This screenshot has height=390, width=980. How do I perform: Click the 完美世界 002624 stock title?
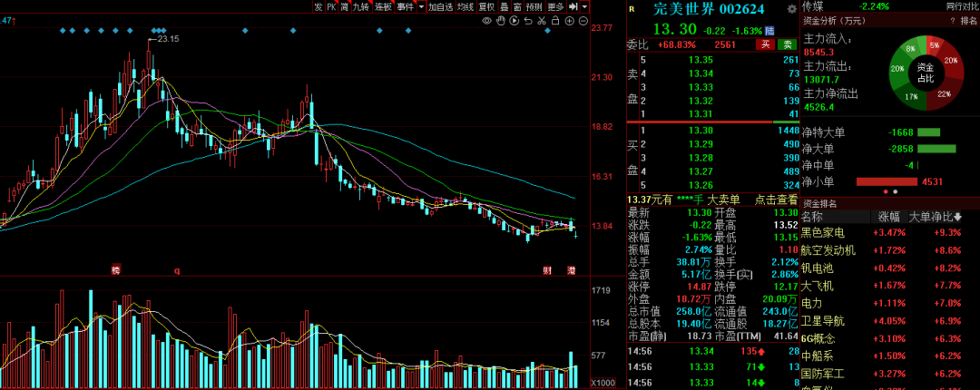pos(708,9)
